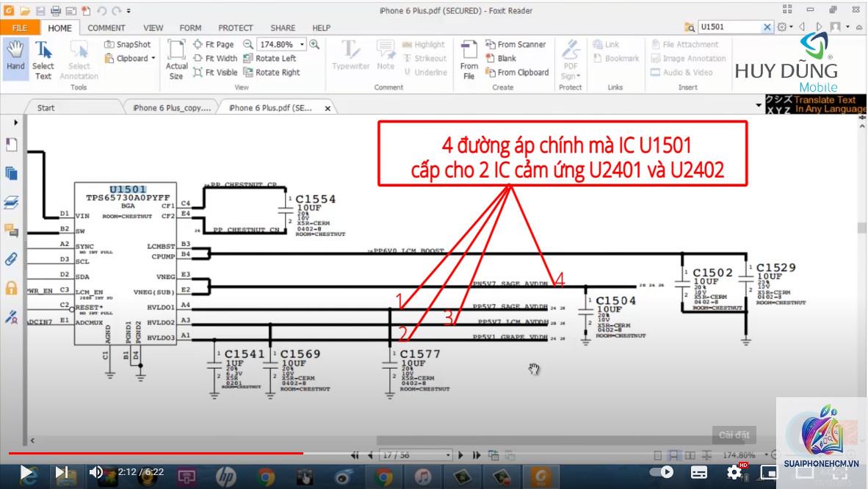Screen dimensions: 868x489
Task: Switch to iPhone 6 Plus_copy tab
Action: pyautogui.click(x=172, y=108)
